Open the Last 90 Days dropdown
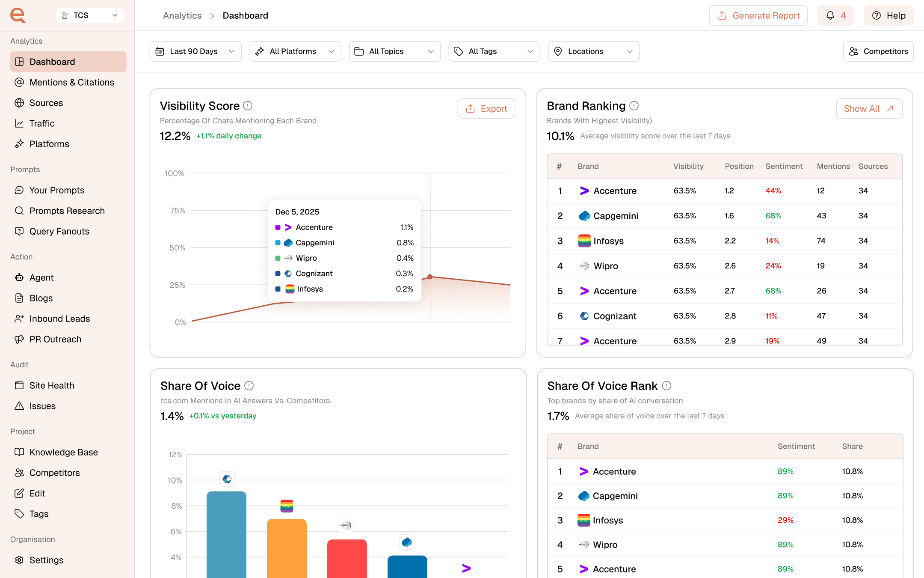Viewport: 924px width, 578px height. (195, 51)
